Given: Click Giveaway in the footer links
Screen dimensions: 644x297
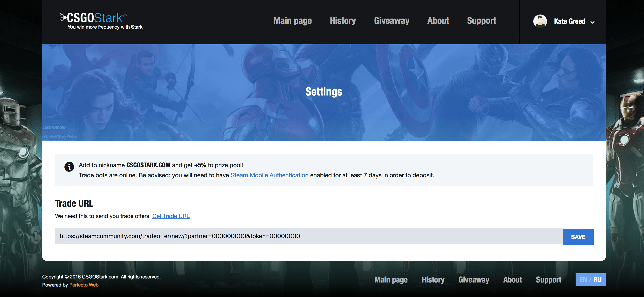Looking at the screenshot, I should coord(474,280).
